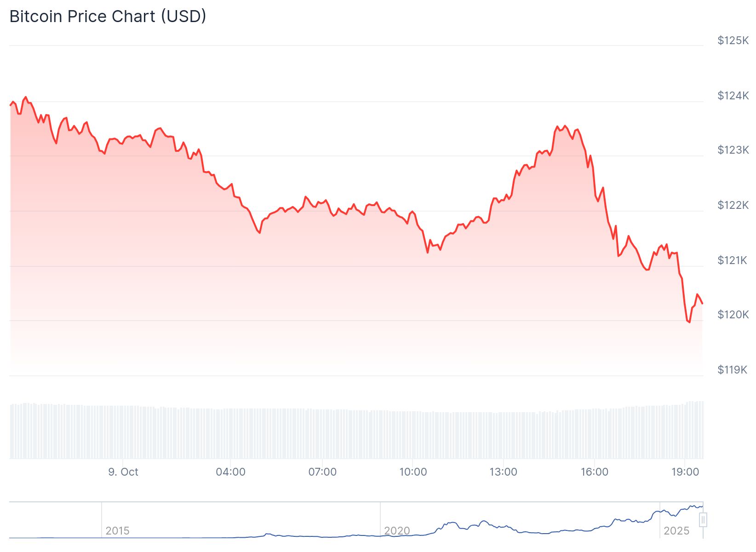The height and width of the screenshot is (552, 756).
Task: Click the 19:00 time axis label
Action: coord(685,472)
